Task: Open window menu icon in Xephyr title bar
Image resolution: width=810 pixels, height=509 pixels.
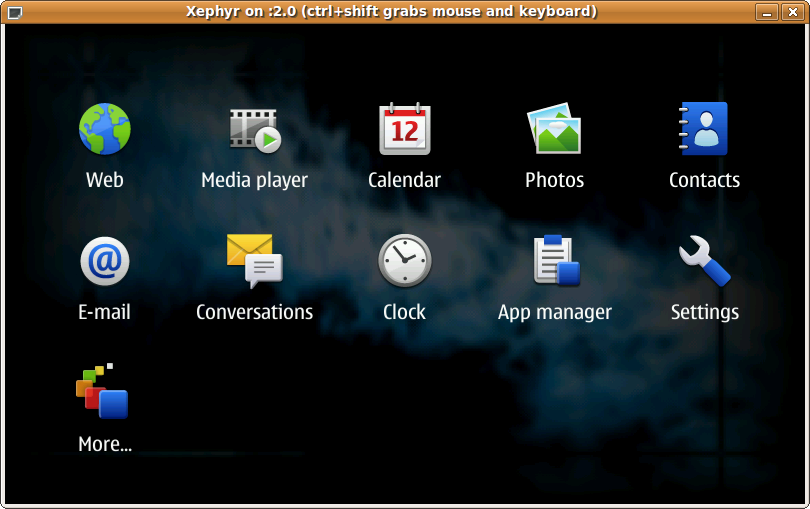Action: point(13,12)
